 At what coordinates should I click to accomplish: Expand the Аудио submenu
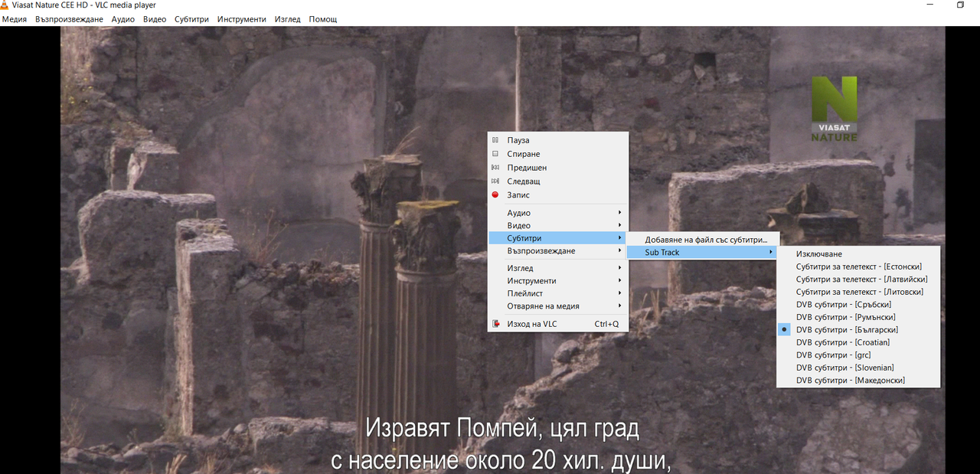(x=557, y=213)
